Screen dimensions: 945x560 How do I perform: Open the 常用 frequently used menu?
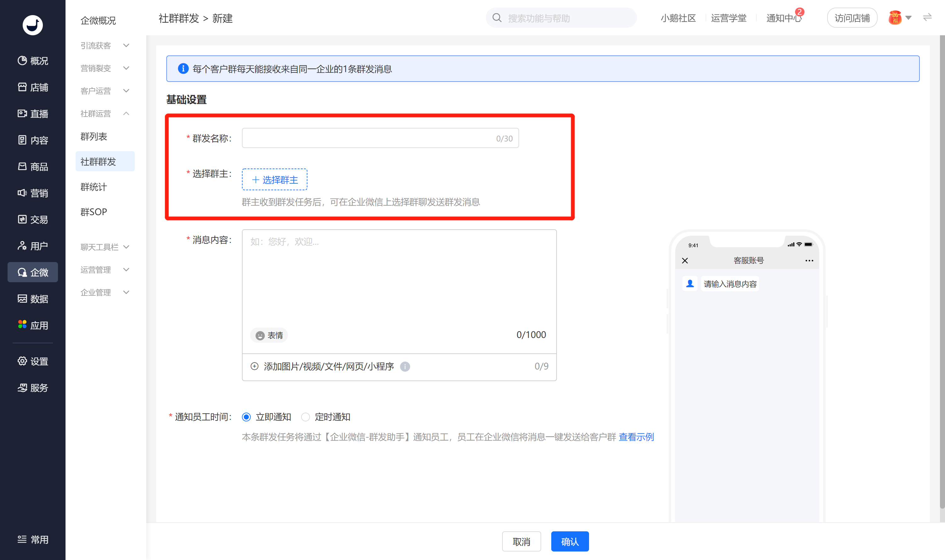click(x=33, y=539)
